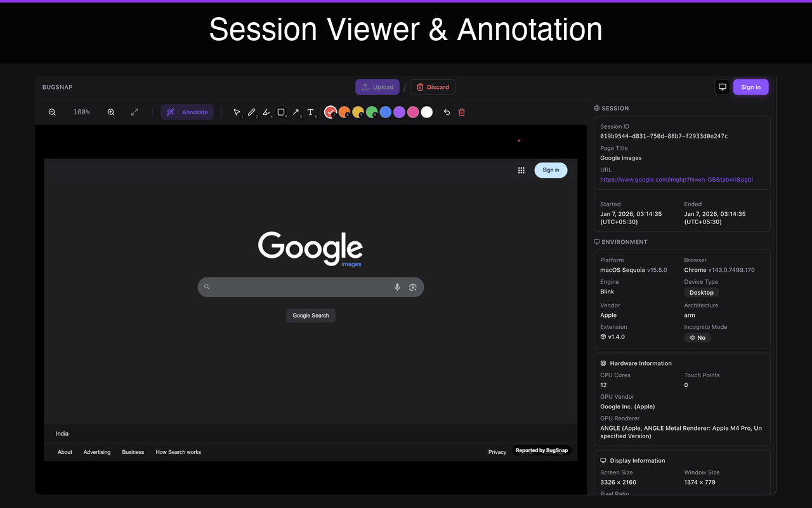This screenshot has width=812, height=508.
Task: Upload the captured session
Action: click(x=377, y=86)
